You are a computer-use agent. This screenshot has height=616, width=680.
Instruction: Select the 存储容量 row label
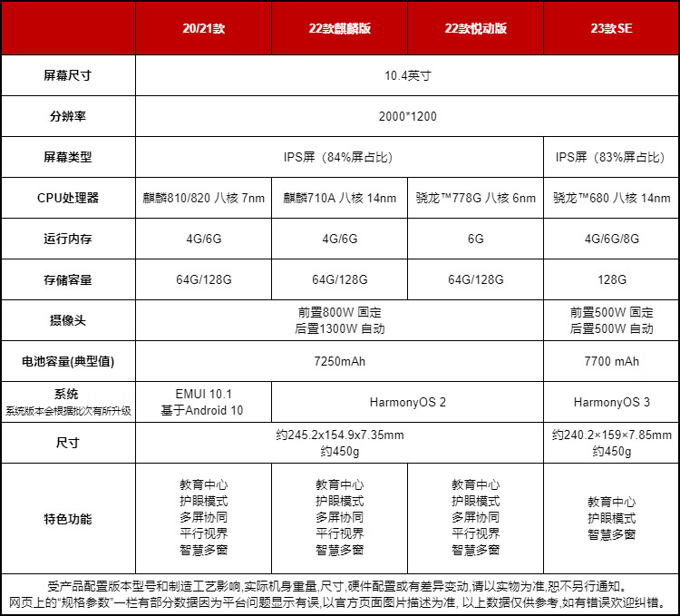(x=68, y=279)
